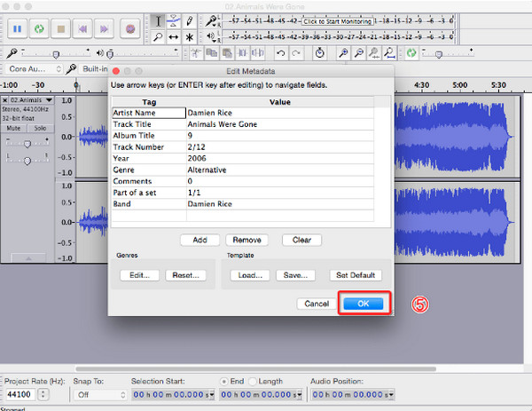Click the Genres Edit... button
Screen dimensions: 532x411
point(139,275)
